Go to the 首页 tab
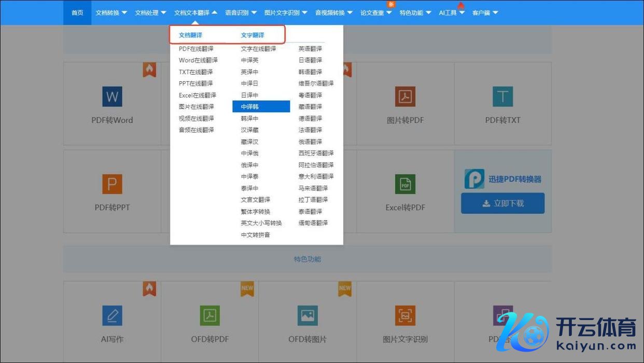Screen dimensions: 644x363 point(77,12)
